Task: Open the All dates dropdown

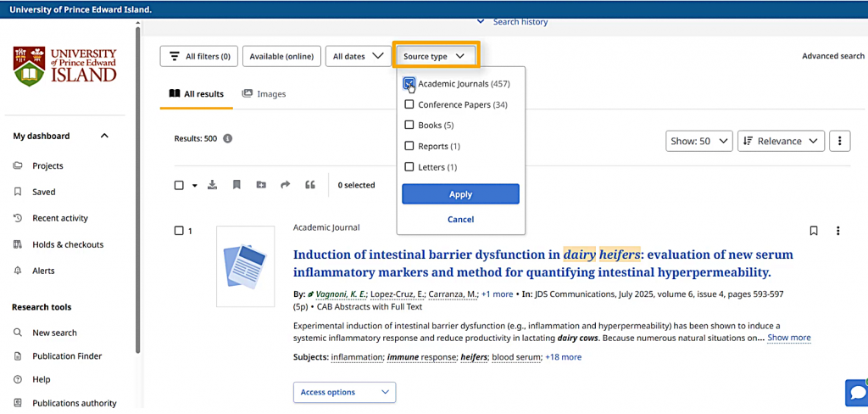Action: pos(357,56)
